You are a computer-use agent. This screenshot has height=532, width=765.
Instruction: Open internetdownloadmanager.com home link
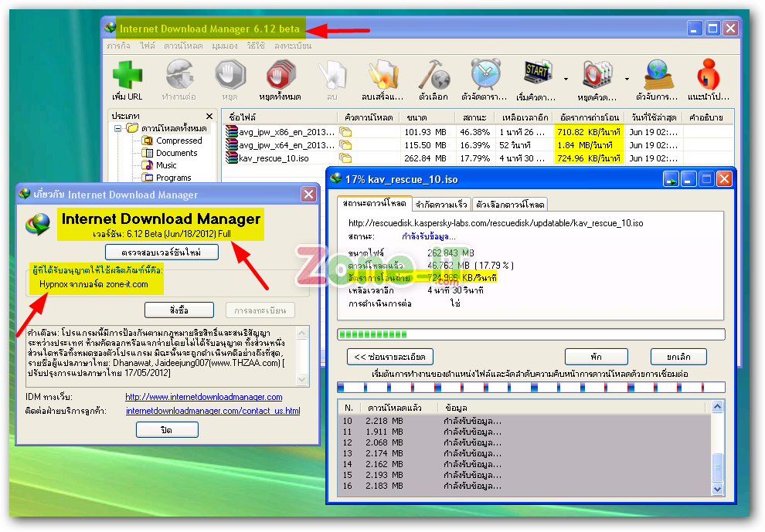point(204,397)
